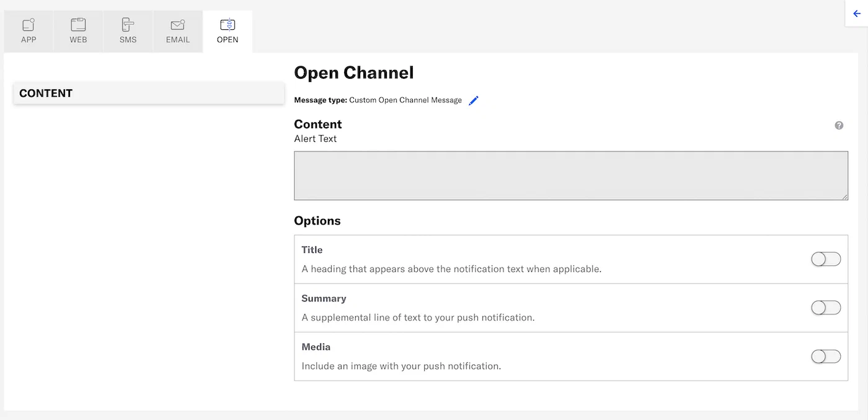Click the WEB channel icon

click(78, 30)
